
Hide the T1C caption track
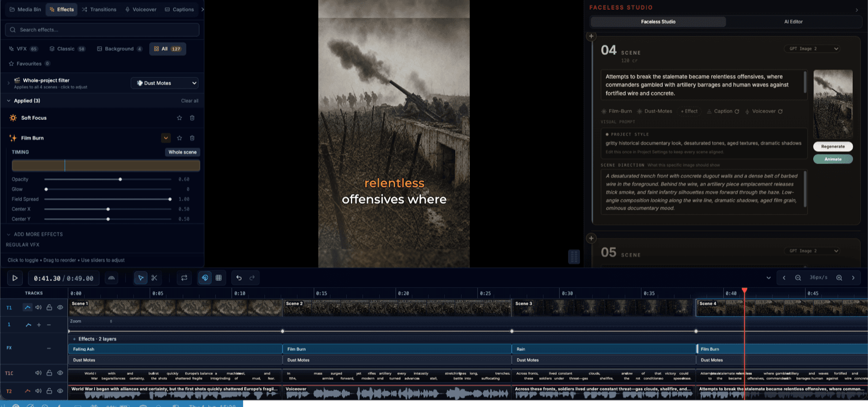(x=60, y=373)
